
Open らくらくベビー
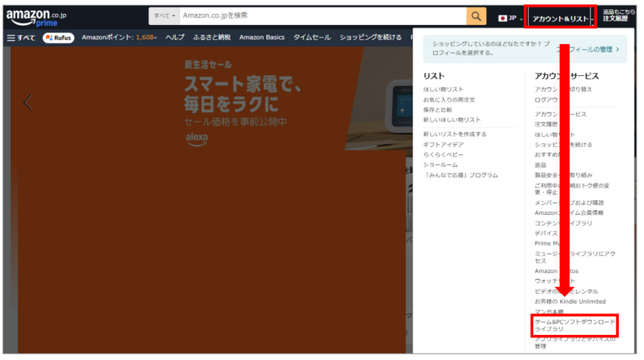pyautogui.click(x=443, y=155)
